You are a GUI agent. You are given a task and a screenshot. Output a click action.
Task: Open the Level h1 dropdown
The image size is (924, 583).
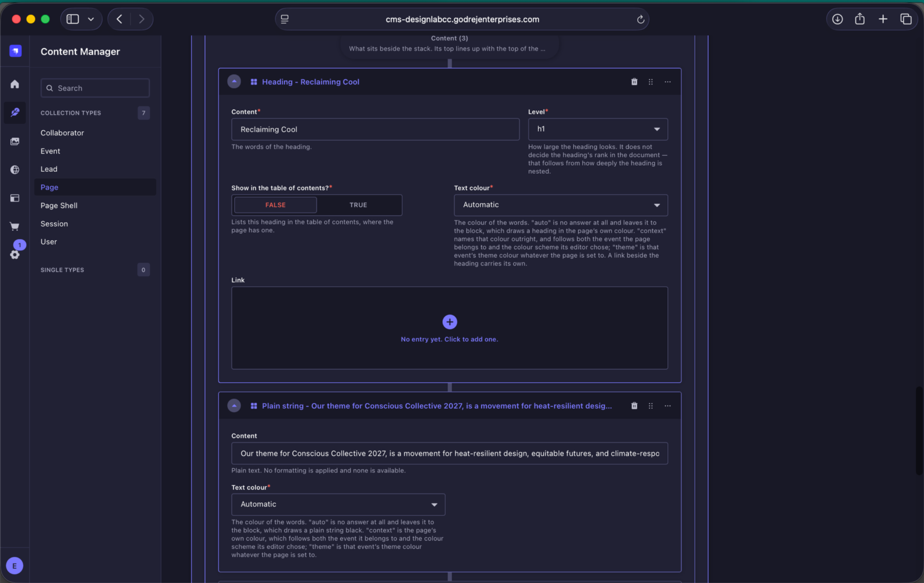point(598,129)
